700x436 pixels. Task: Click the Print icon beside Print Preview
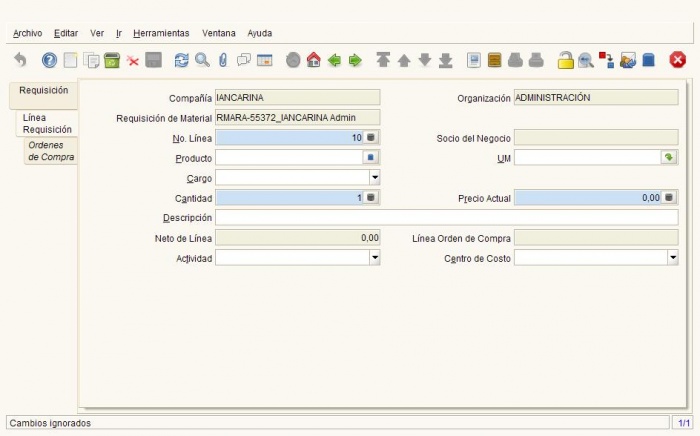pyautogui.click(x=536, y=60)
